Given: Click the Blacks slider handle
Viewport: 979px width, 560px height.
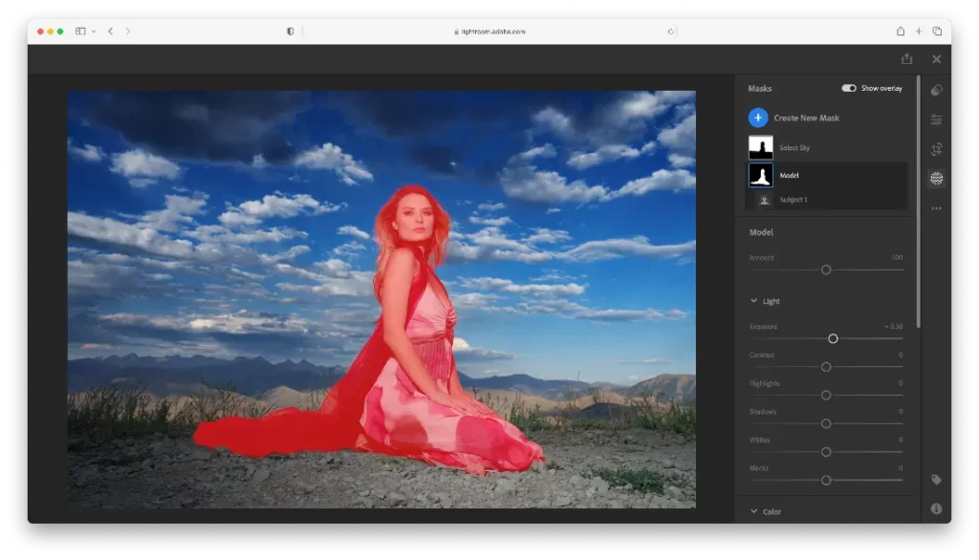Looking at the screenshot, I should (x=826, y=480).
